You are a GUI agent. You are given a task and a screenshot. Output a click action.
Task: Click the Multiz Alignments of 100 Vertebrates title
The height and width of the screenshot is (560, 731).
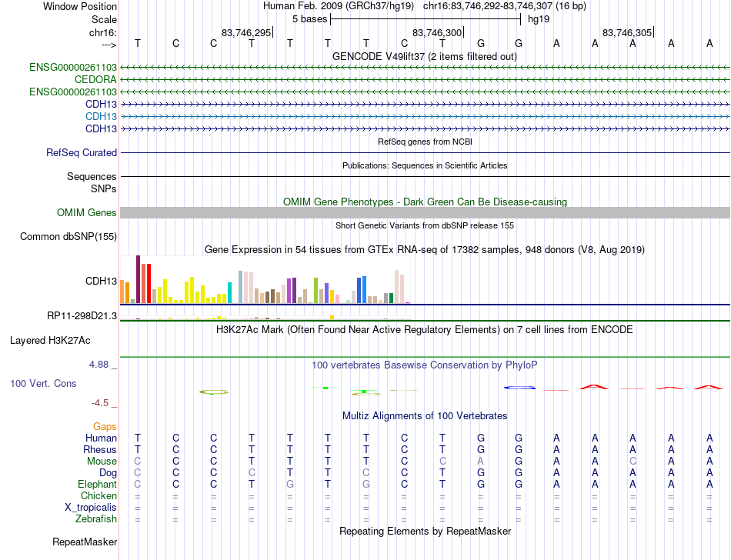pyautogui.click(x=425, y=416)
